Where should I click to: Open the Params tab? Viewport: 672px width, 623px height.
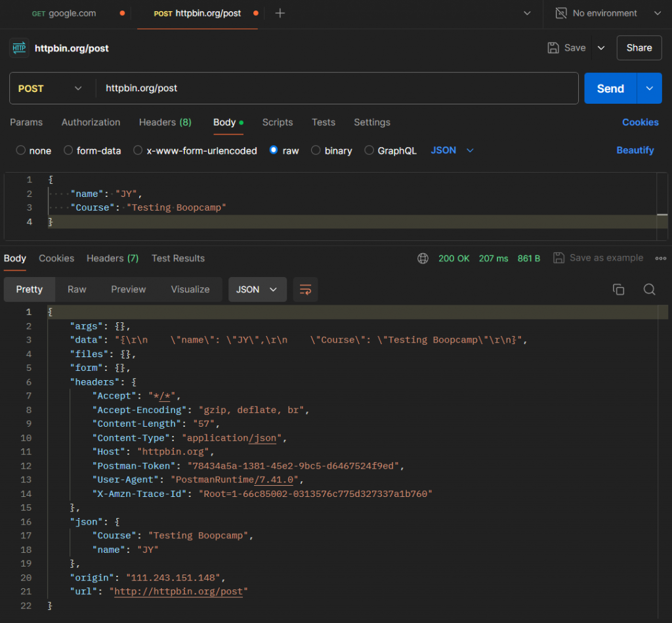coord(26,123)
